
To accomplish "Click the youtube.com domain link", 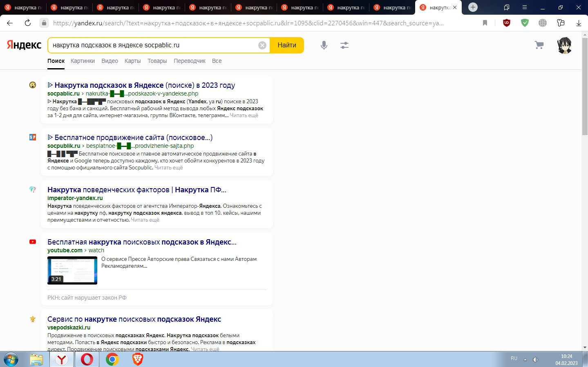I will (x=65, y=250).
